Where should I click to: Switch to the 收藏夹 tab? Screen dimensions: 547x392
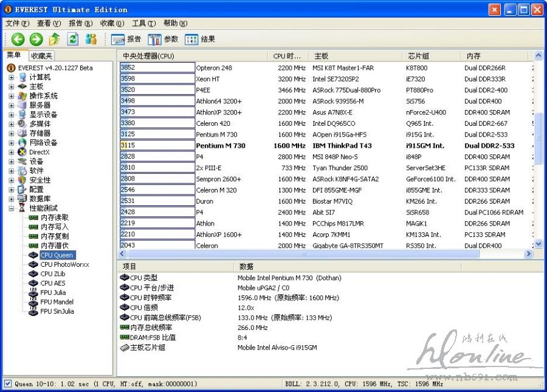42,56
